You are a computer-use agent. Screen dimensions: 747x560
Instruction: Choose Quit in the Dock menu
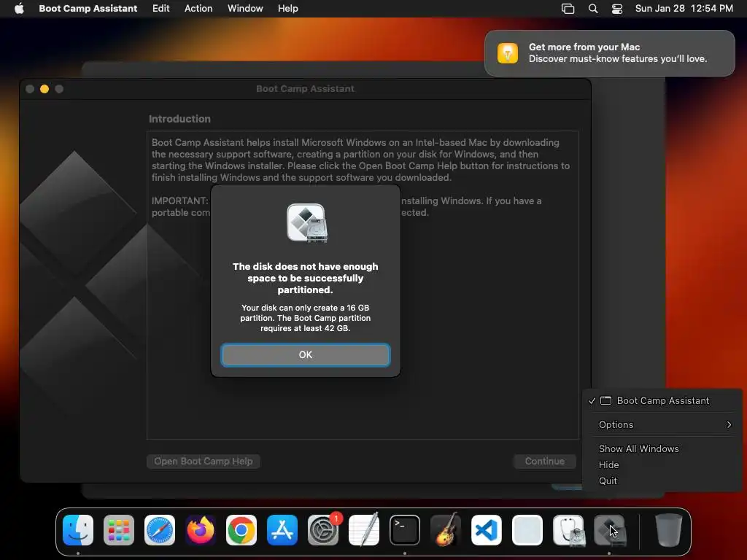pos(662,481)
